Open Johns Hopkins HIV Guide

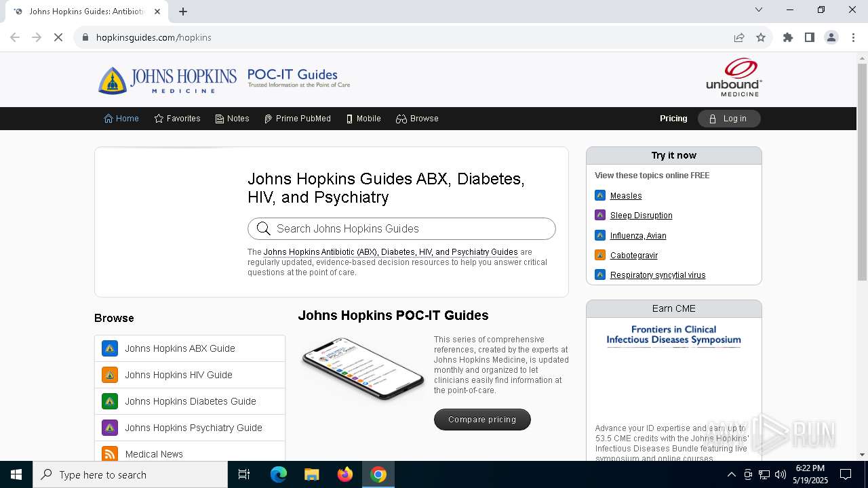point(190,375)
